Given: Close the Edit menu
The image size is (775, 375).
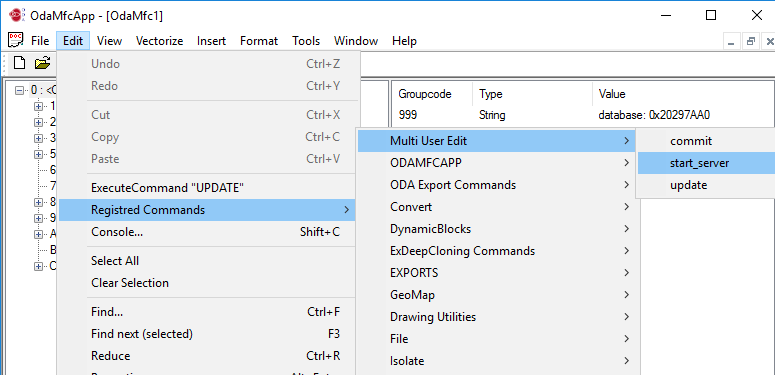Looking at the screenshot, I should pos(73,41).
